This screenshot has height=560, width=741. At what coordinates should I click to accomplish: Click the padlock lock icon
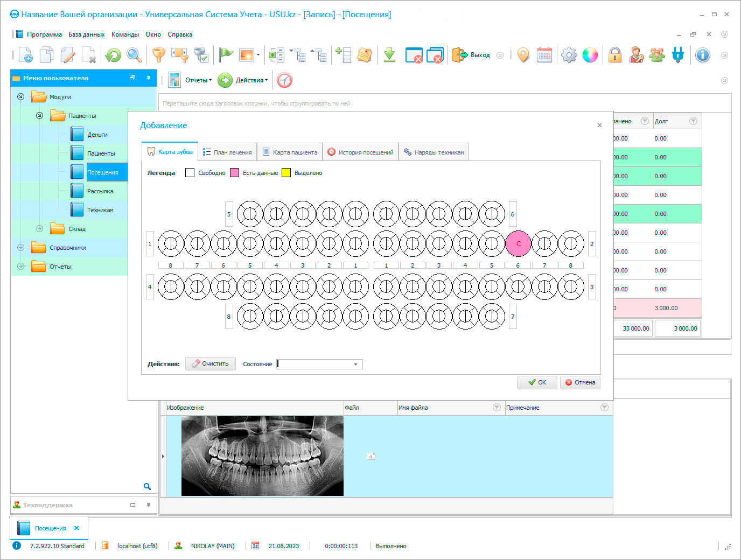615,55
